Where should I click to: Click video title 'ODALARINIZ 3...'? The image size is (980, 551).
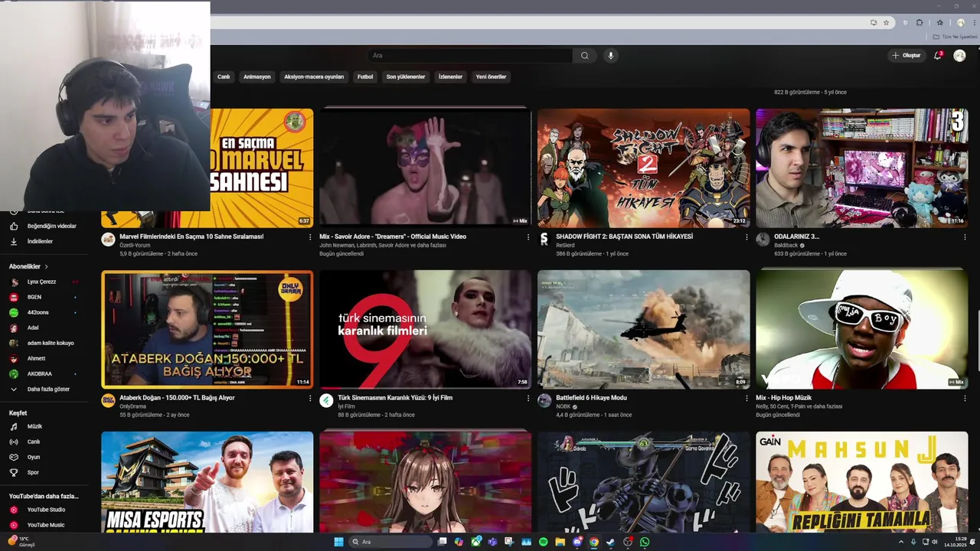coord(796,236)
